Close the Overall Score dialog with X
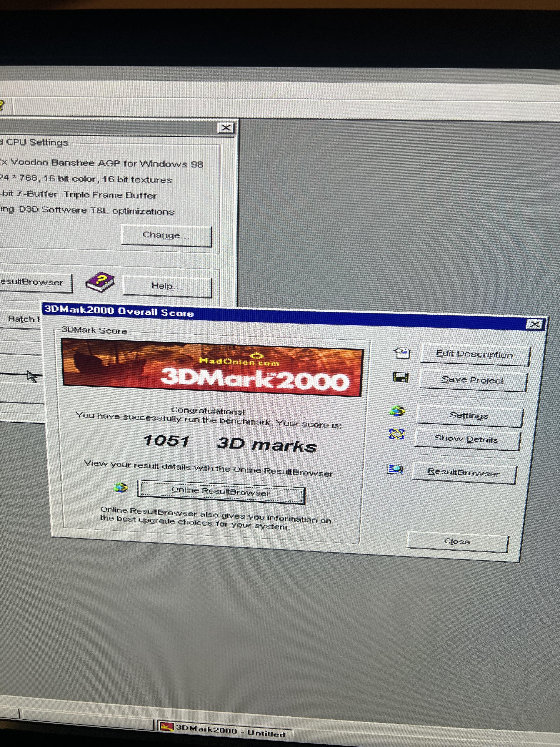This screenshot has width=560, height=747. tap(534, 324)
